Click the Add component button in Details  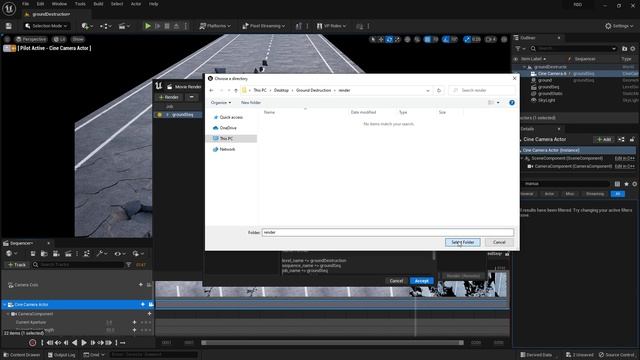604,140
